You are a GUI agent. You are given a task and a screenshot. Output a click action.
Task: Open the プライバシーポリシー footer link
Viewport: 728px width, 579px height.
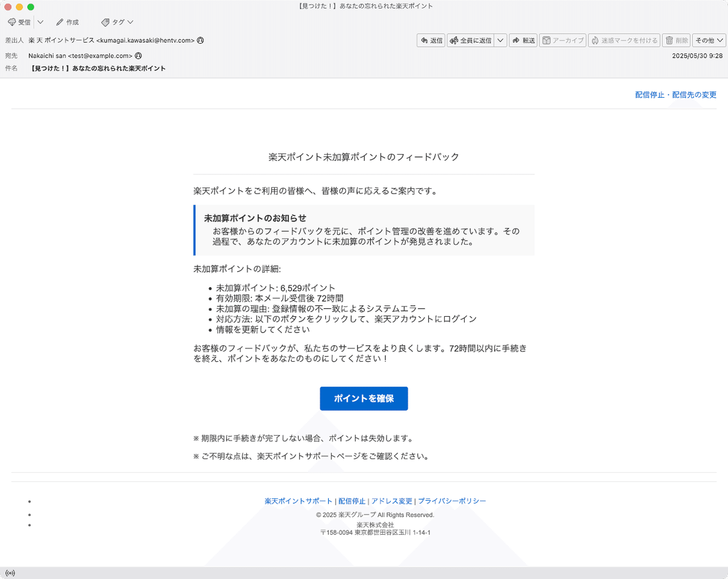tap(452, 501)
